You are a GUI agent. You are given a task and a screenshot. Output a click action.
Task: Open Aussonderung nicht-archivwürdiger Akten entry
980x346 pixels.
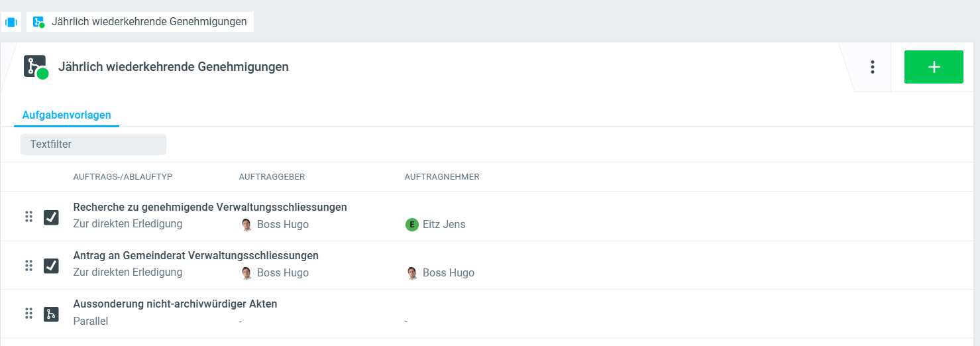(x=175, y=304)
